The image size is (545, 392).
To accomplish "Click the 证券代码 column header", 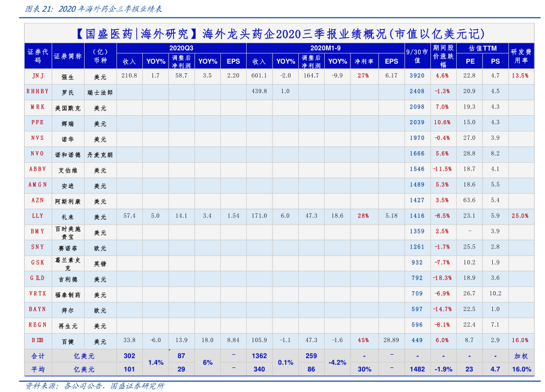I will click(38, 56).
